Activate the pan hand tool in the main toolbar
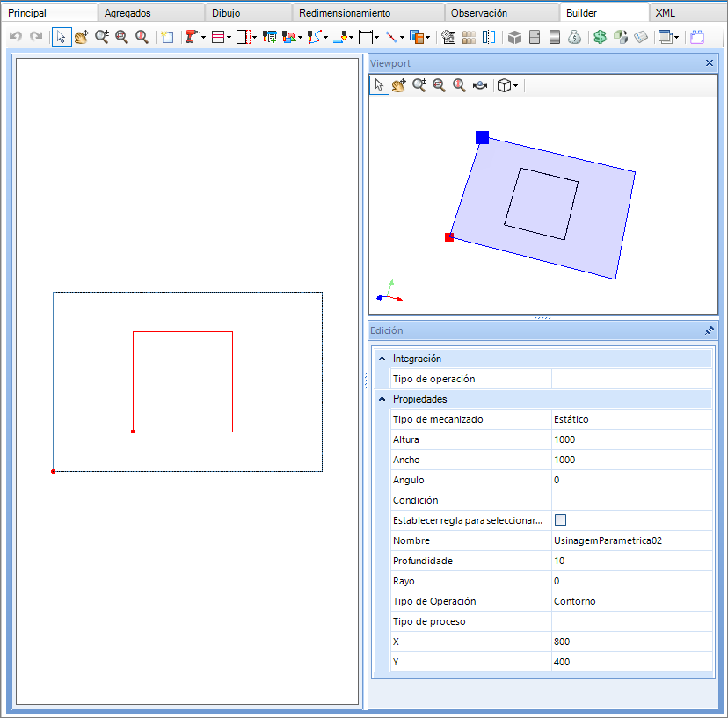This screenshot has width=728, height=718. [82, 37]
